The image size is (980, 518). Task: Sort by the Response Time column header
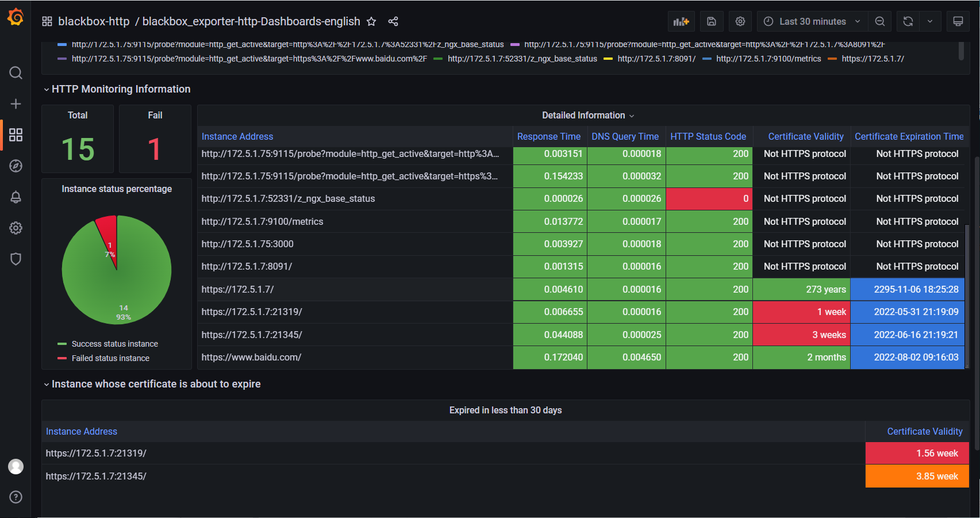(x=548, y=136)
